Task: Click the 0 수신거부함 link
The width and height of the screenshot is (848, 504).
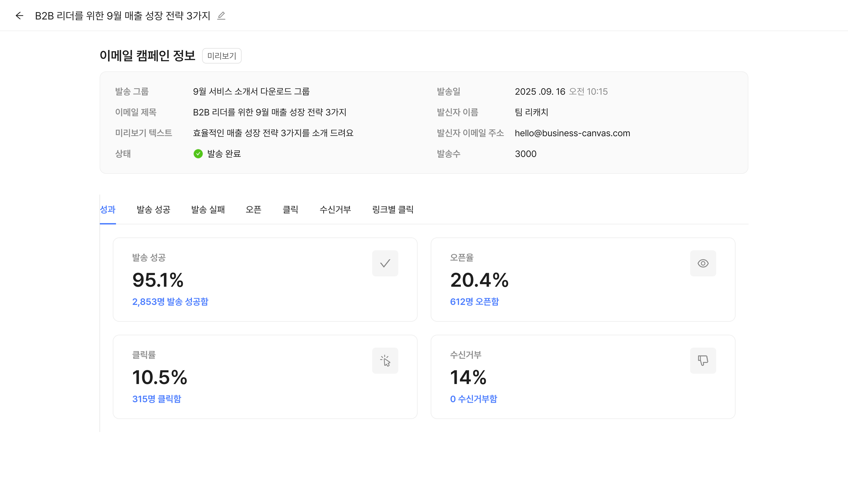Action: pyautogui.click(x=473, y=399)
